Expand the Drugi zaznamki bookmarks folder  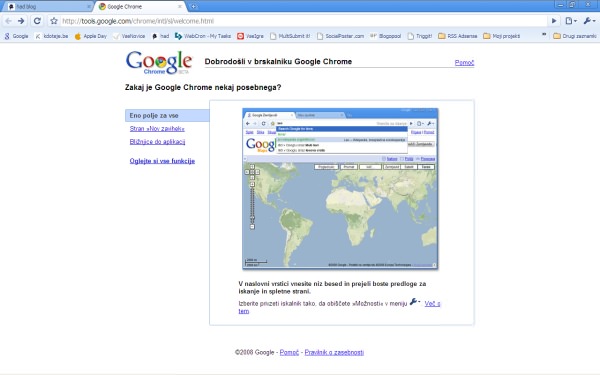575,36
